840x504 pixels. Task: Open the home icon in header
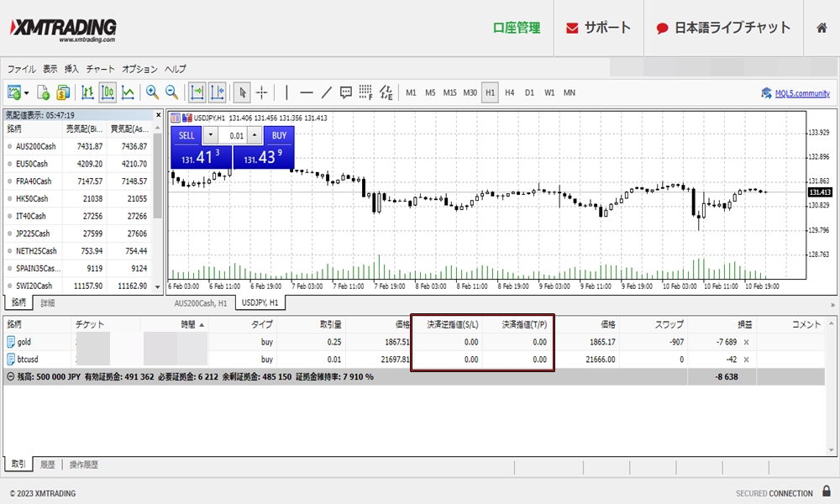822,28
